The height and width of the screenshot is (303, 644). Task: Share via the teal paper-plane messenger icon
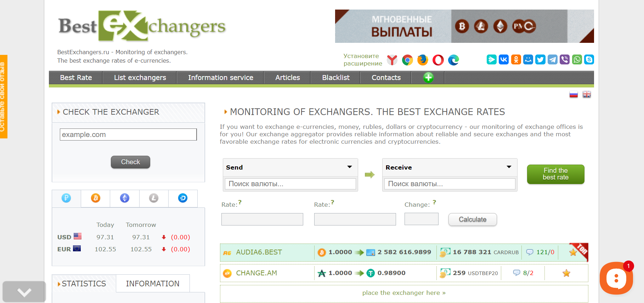tap(491, 59)
